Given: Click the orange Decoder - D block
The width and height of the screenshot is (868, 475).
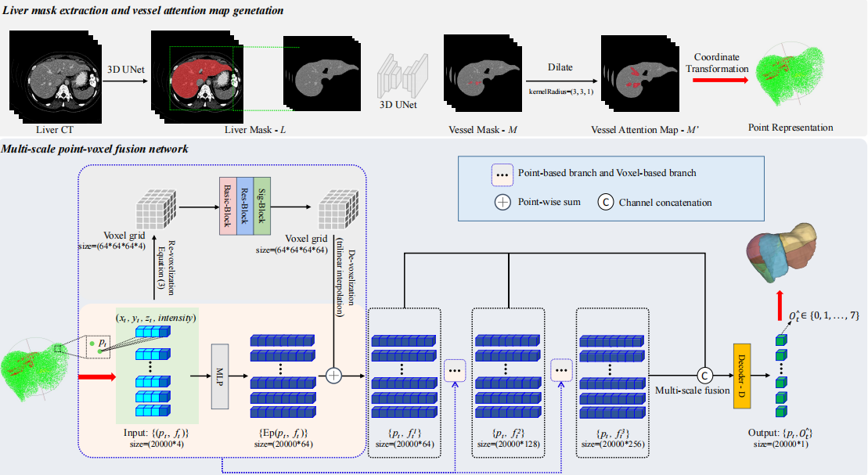Looking at the screenshot, I should (742, 376).
